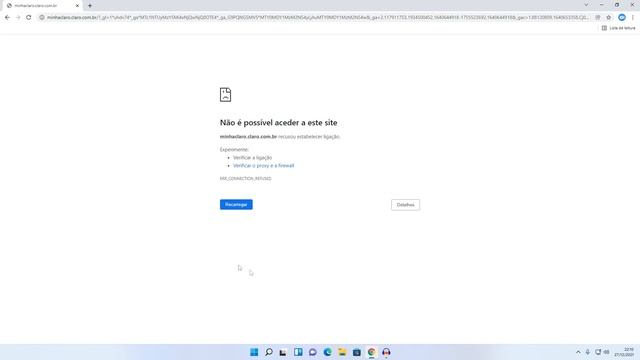The width and height of the screenshot is (640, 360).
Task: Click the microphone tray icon
Action: pyautogui.click(x=588, y=352)
